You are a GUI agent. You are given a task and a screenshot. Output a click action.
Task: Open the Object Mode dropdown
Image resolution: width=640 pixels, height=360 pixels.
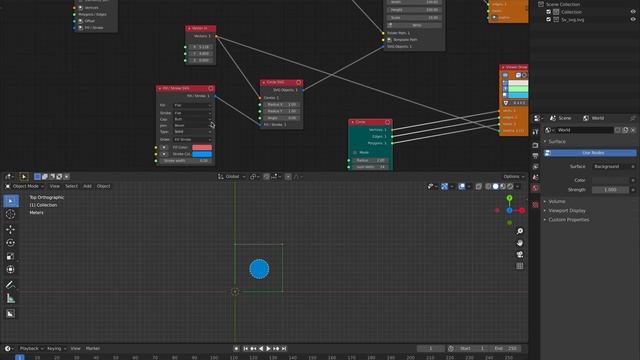pos(25,187)
